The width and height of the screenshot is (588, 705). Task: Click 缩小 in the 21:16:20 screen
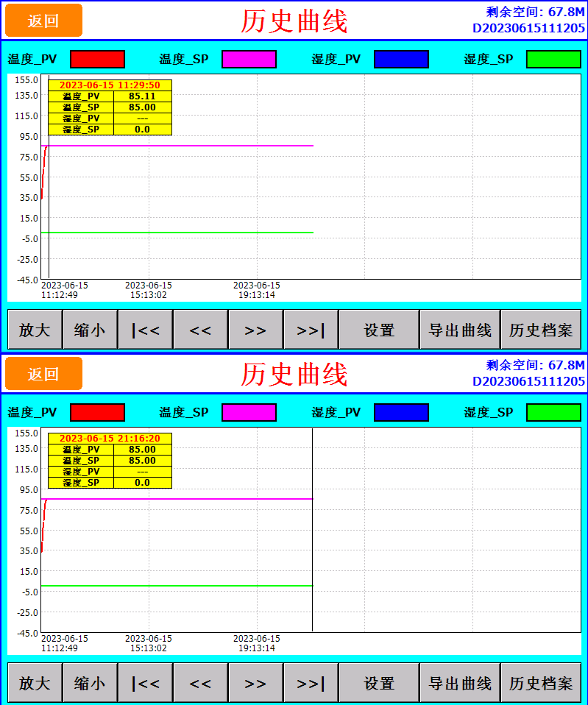90,682
